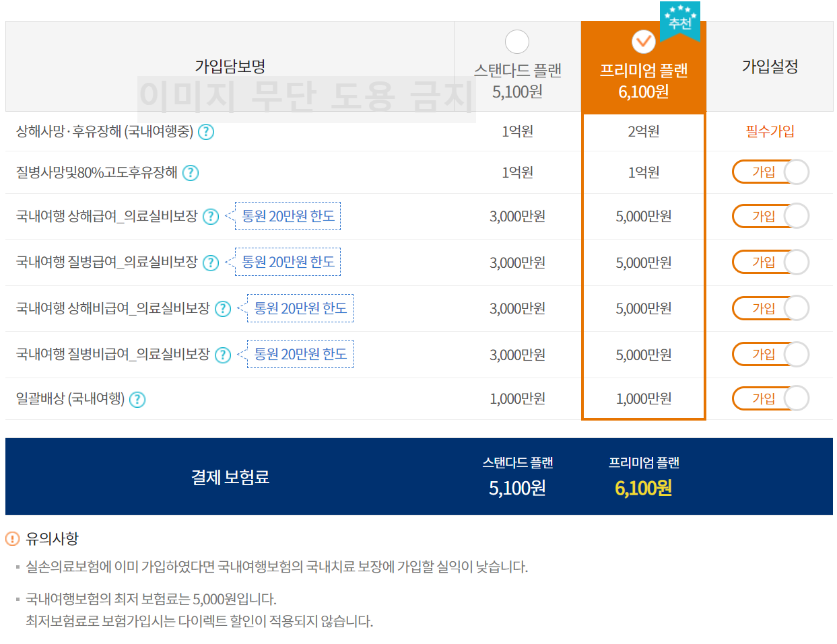This screenshot has height=644, width=837.
Task: Open help for 일괄배상 (국내여행) coverage
Action: [x=137, y=399]
